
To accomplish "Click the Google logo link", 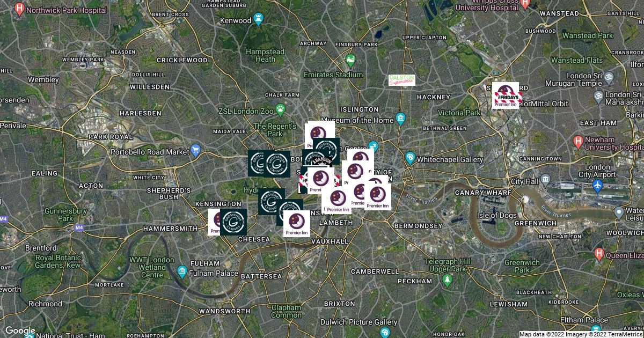I will pos(20,330).
